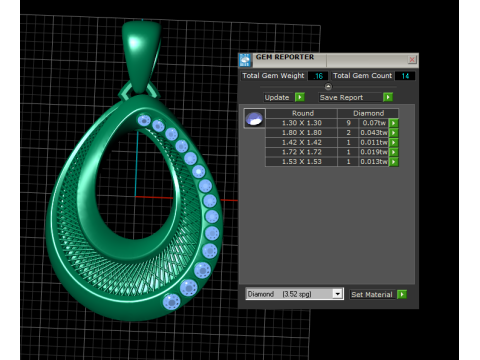Click green arrow on the 1.72 X 1.72 row

point(394,152)
